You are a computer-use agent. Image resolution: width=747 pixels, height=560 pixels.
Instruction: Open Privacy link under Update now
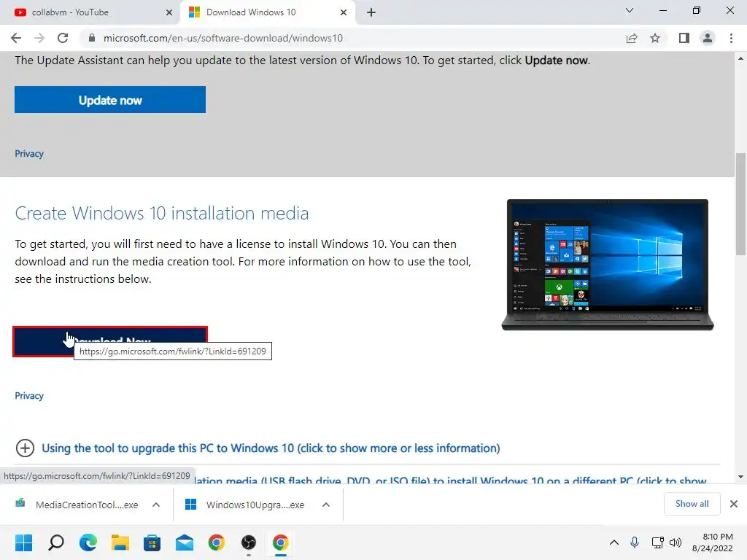pos(29,154)
